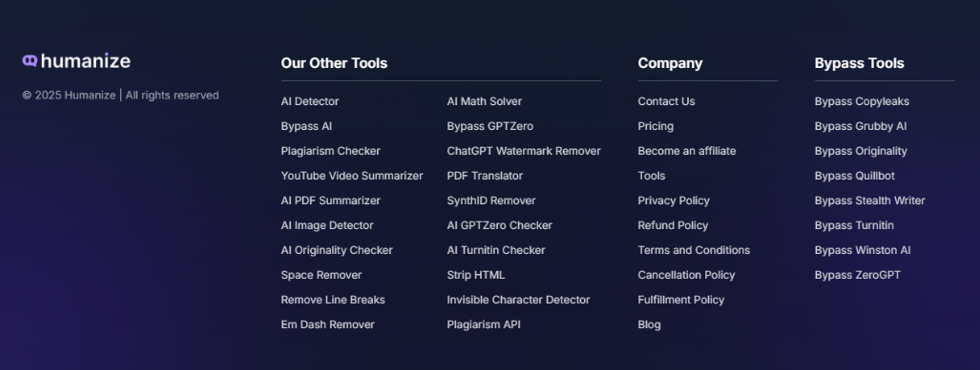Open Contact Us page
980x370 pixels.
pyautogui.click(x=666, y=101)
